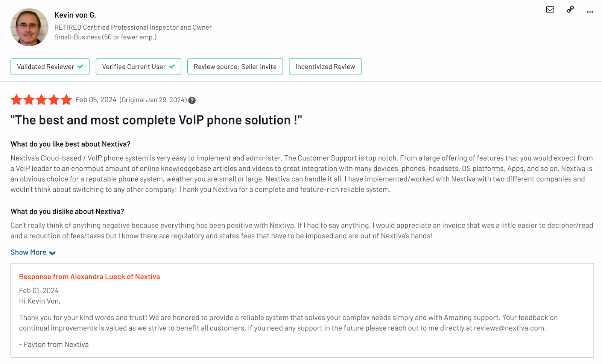Copy review link via chain icon
This screenshot has height=364, width=602.
pyautogui.click(x=570, y=9)
